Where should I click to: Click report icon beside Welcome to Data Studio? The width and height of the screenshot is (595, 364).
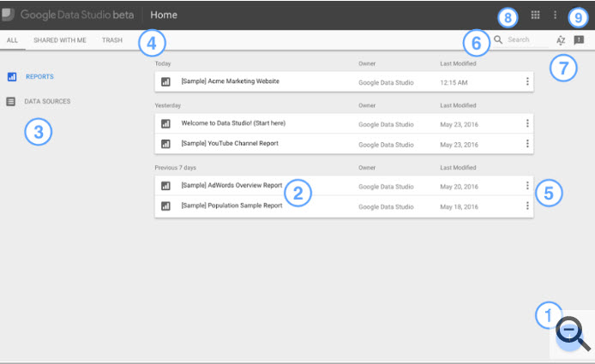(165, 123)
